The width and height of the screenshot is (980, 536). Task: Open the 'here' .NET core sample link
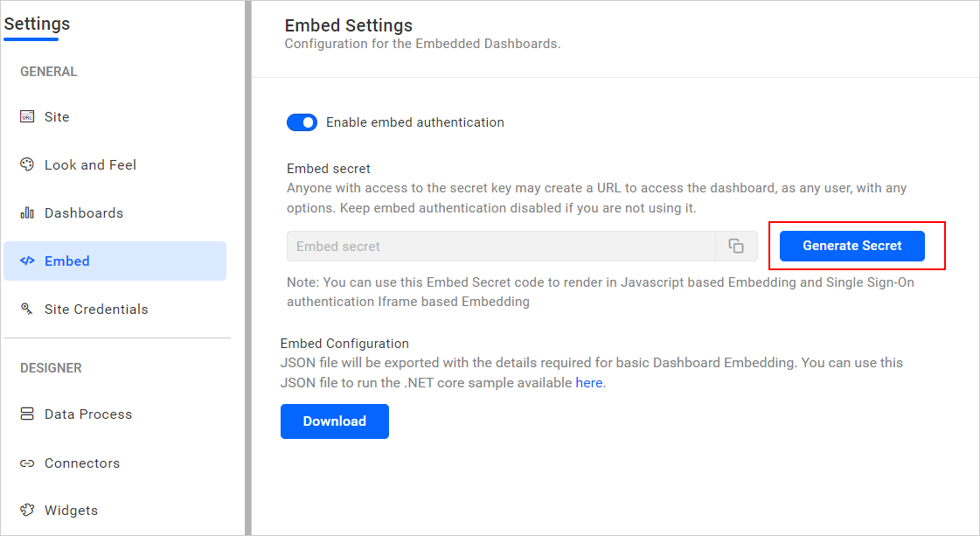click(x=588, y=383)
